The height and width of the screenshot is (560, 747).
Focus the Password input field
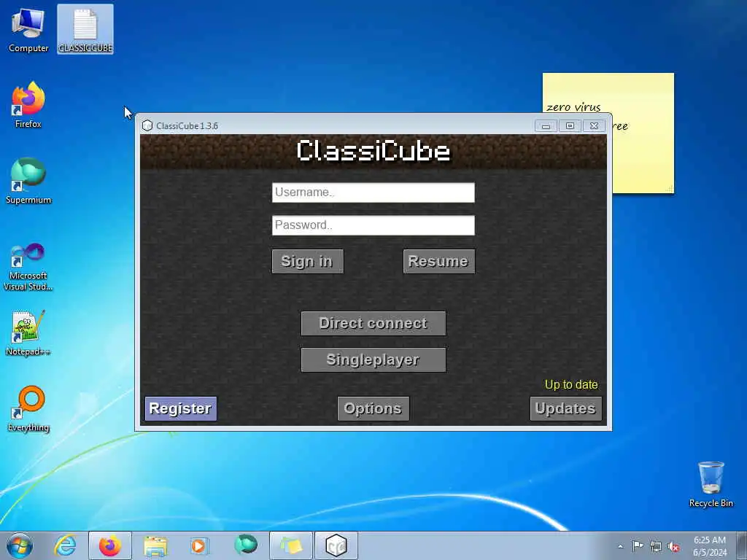click(373, 225)
